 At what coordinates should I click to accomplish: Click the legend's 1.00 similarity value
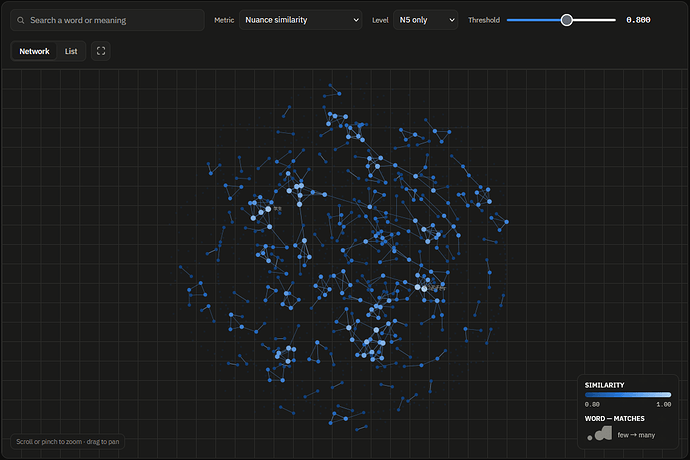click(664, 404)
